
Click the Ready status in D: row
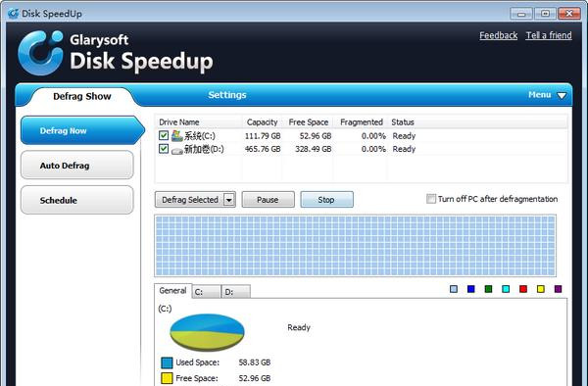[x=404, y=149]
